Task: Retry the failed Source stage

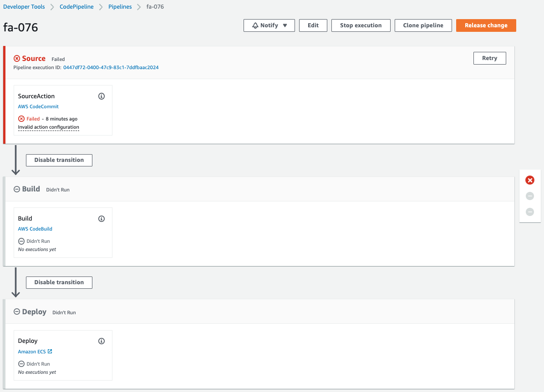Action: [489, 58]
